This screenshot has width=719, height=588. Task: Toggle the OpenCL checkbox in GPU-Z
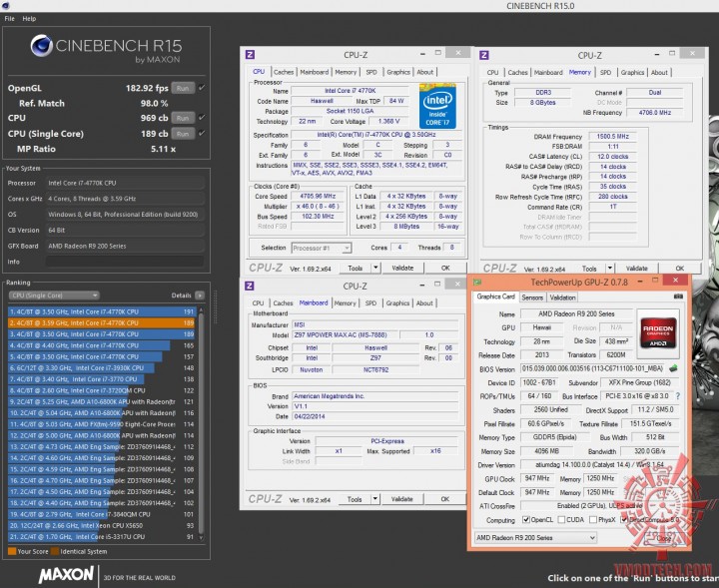[x=526, y=520]
